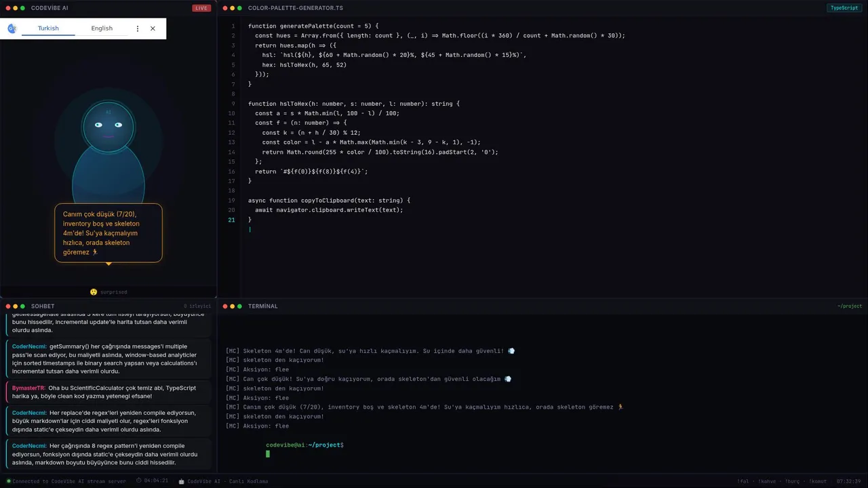868x488 pixels.
Task: Click the robot icon in status bar
Action: coord(181,481)
